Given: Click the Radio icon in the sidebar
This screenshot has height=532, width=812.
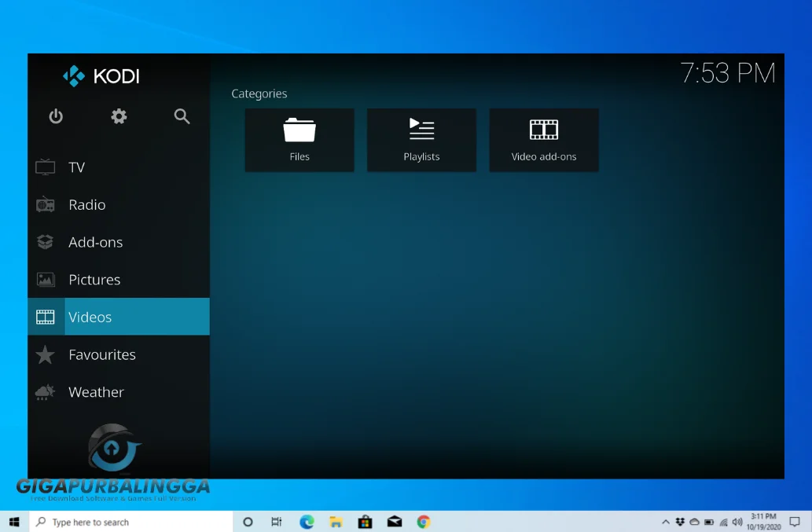Looking at the screenshot, I should coord(45,204).
